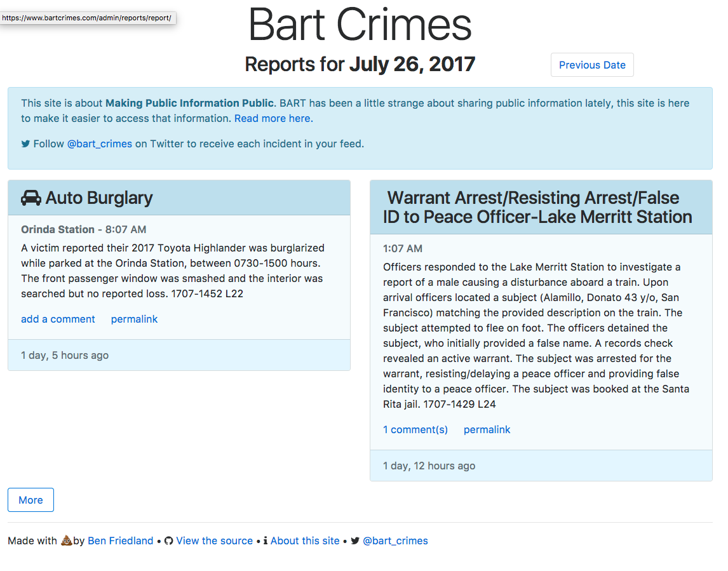This screenshot has height=571, width=728.
Task: Open the Warrant Arrest permalink
Action: click(x=487, y=429)
